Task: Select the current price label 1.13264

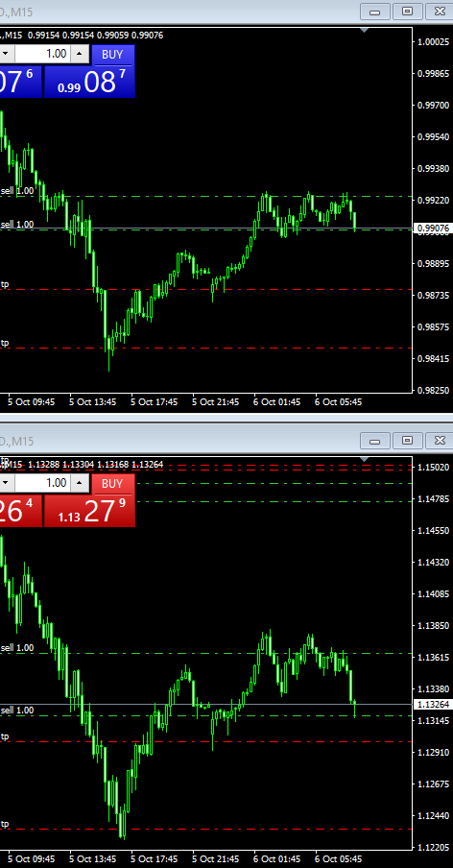Action: coord(433,705)
